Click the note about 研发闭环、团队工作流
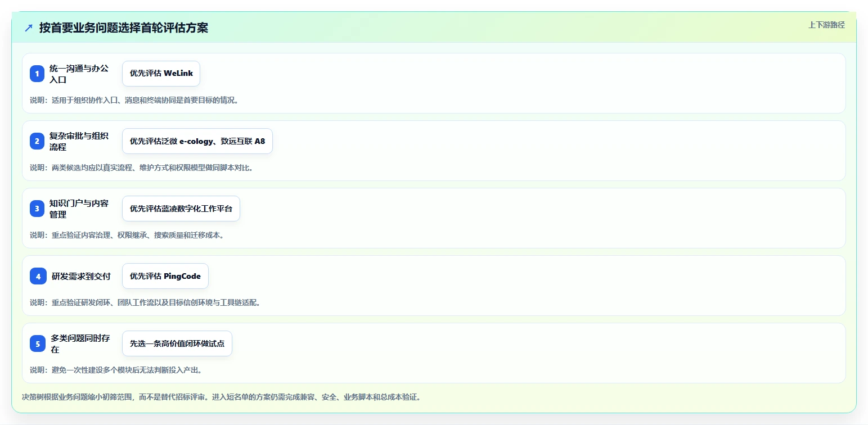 point(145,302)
